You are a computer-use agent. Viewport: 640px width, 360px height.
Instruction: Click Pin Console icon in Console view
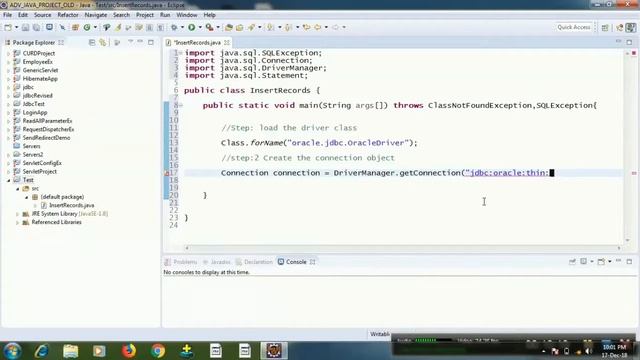[572, 262]
